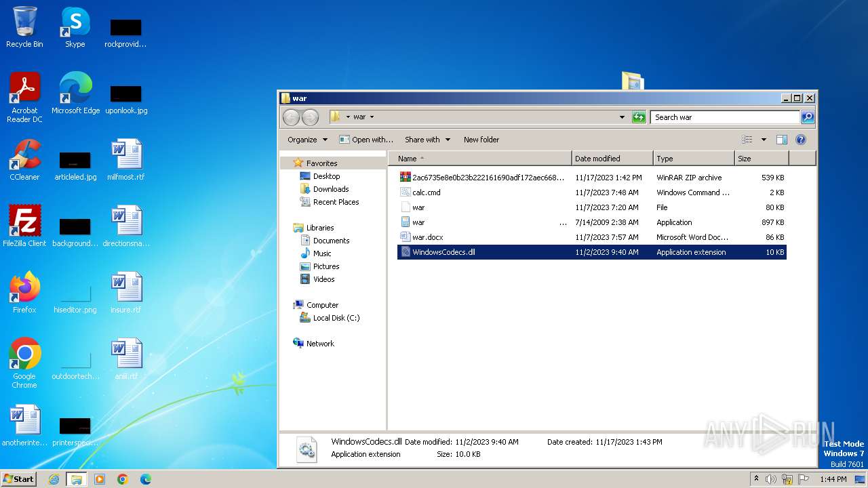Open Internet Explorer from taskbar
Viewport: 868px width, 488px height.
(54, 479)
